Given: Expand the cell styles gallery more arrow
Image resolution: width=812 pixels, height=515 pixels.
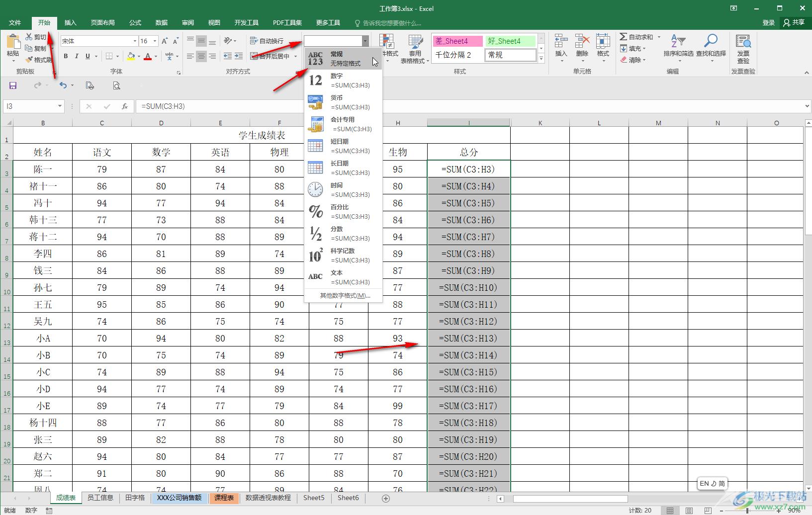Looking at the screenshot, I should pyautogui.click(x=541, y=59).
